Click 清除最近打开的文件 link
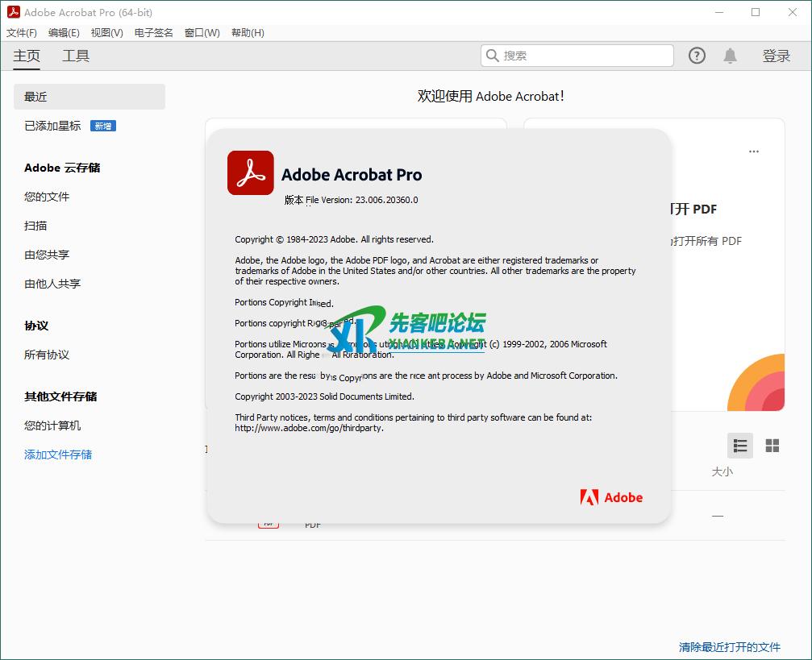812x660 pixels. pos(729,647)
